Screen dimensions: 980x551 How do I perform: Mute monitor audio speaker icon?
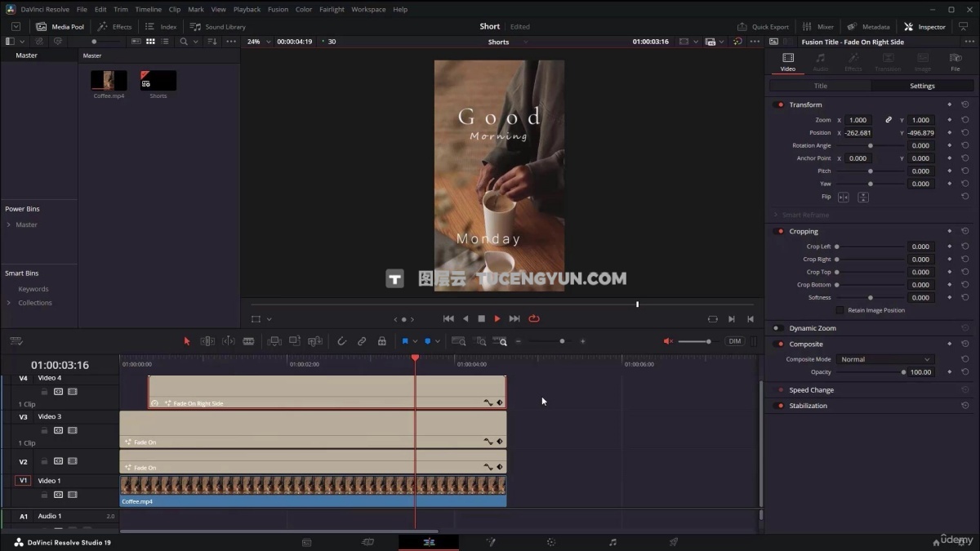click(668, 341)
